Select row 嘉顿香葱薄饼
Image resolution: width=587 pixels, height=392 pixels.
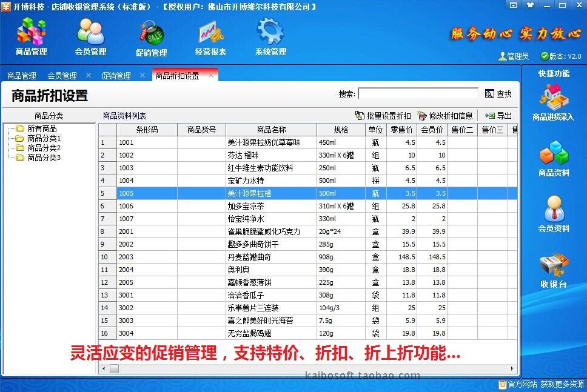point(308,282)
